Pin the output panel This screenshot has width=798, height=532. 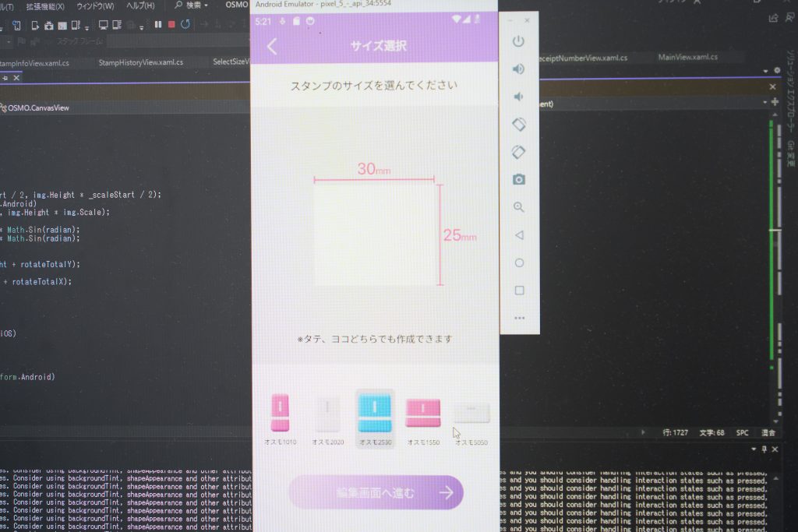pos(764,449)
